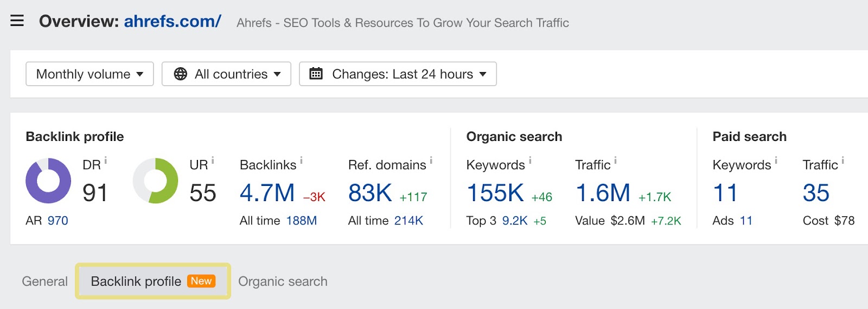Switch to the Backlink profile tab

point(153,281)
